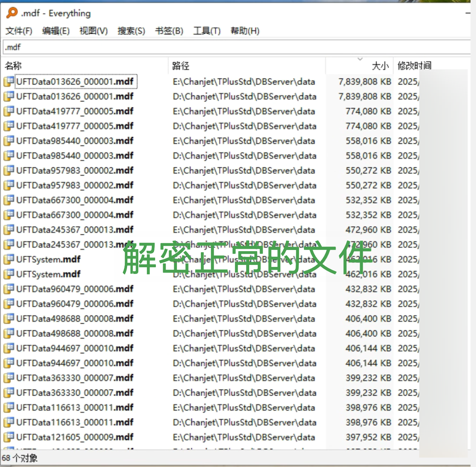This screenshot has width=476, height=467.
Task: Open the 书签(B) menu
Action: [169, 31]
